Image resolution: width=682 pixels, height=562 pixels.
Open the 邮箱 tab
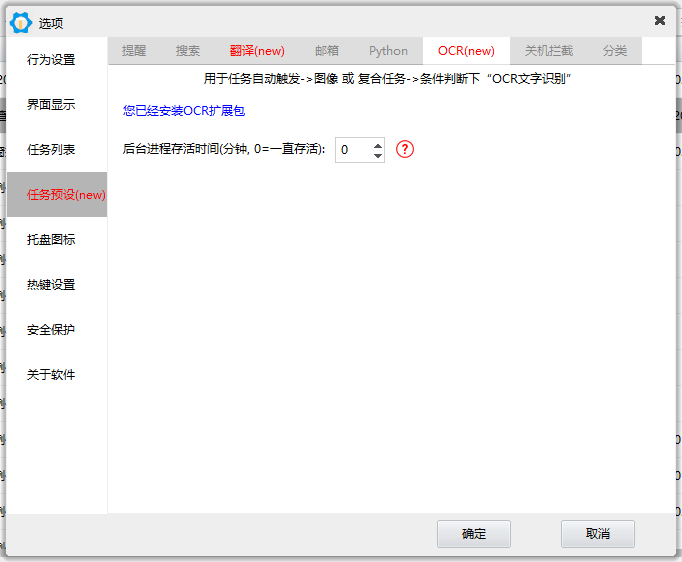coord(327,51)
